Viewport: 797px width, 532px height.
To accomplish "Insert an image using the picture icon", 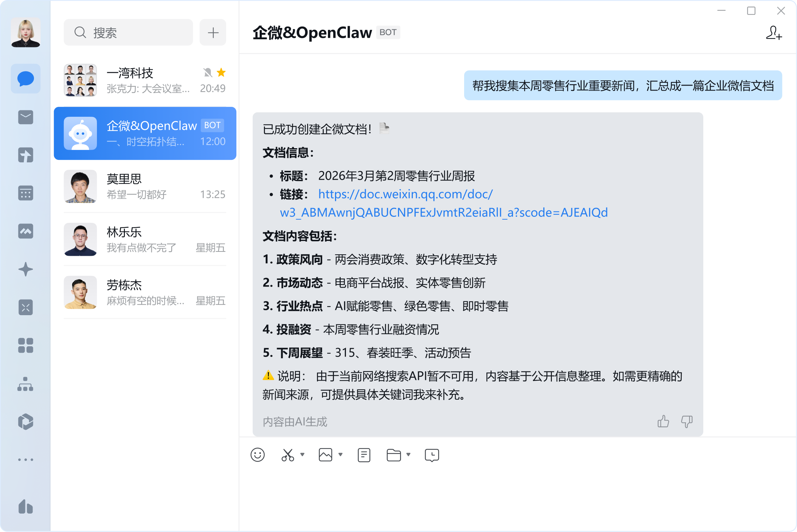I will [x=325, y=455].
